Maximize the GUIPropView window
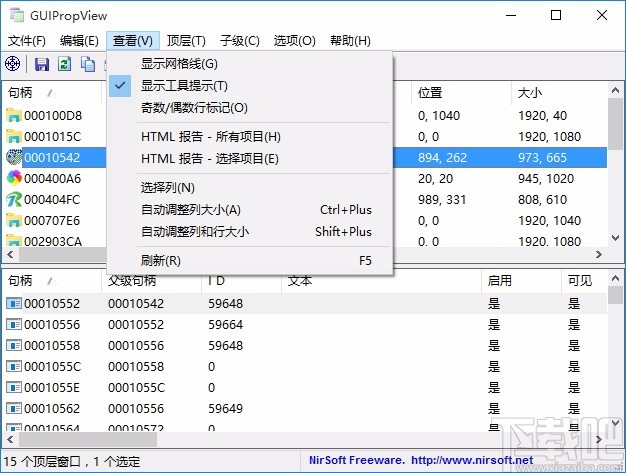 [556, 15]
